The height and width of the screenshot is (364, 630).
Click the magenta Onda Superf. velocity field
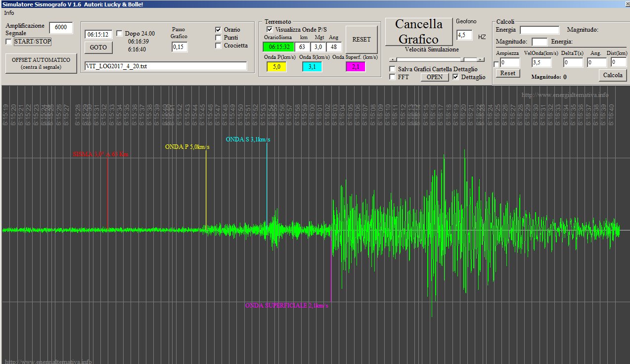[x=356, y=67]
